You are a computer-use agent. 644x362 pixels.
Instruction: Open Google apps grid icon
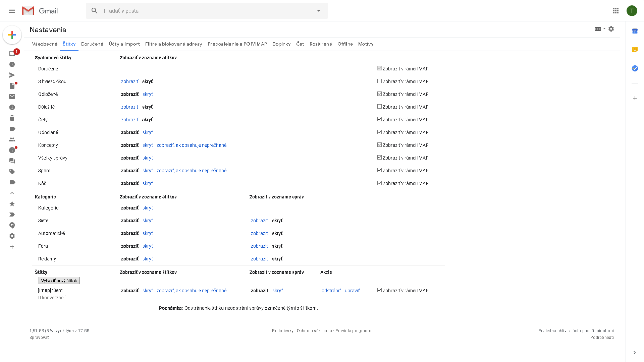coord(615,11)
